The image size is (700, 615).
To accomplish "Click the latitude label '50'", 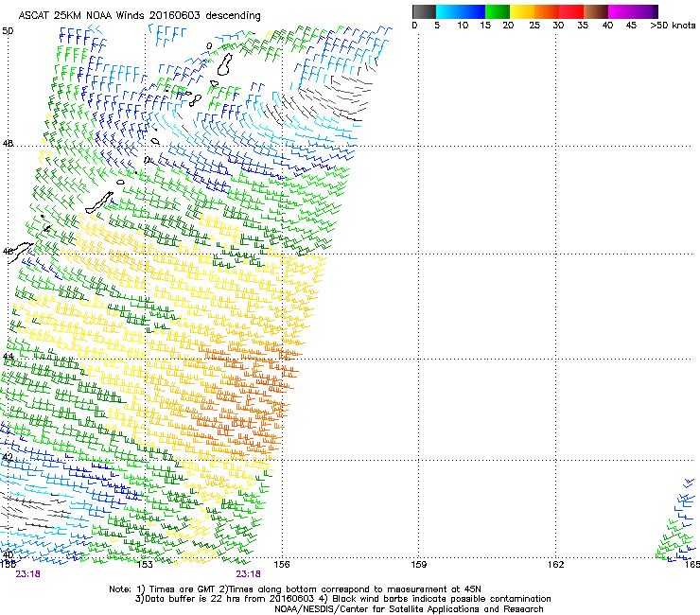I will (8, 31).
